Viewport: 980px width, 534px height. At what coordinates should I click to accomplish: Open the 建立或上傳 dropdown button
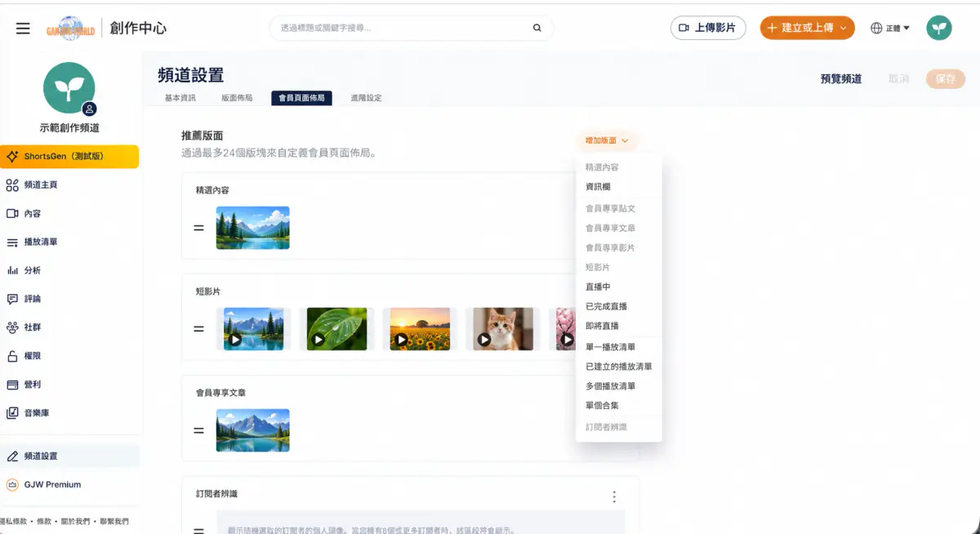[x=807, y=28]
